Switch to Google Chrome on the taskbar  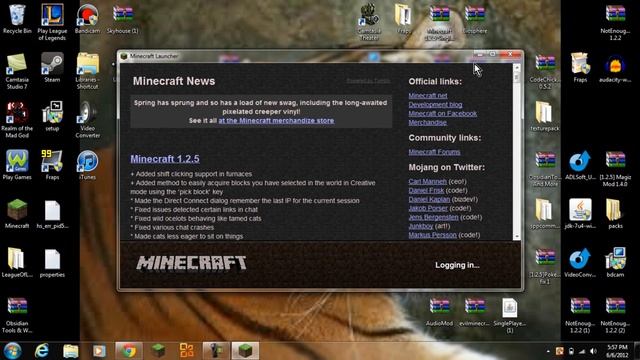point(129,351)
